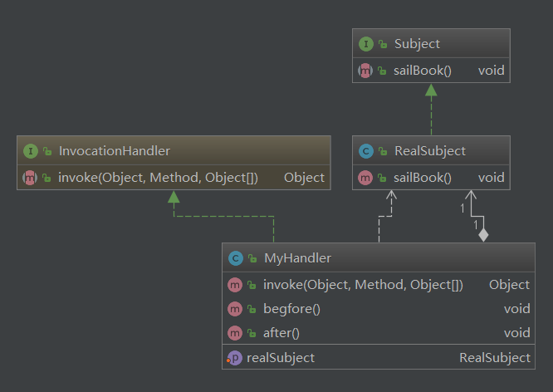Select invoke method in InvocationHandler
Viewport: 553px width, 392px height.
pos(158,177)
